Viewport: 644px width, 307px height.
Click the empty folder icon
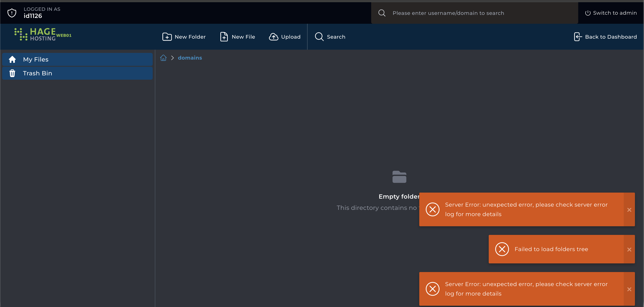(399, 177)
